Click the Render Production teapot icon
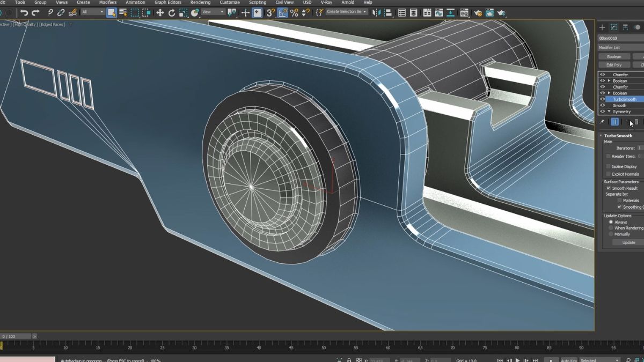 (501, 12)
